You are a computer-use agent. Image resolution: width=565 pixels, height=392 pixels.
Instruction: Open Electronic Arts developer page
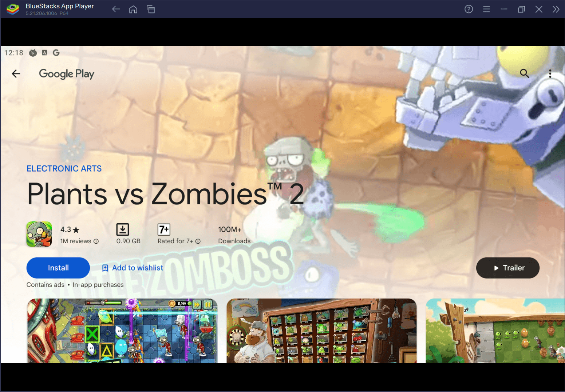pos(64,169)
